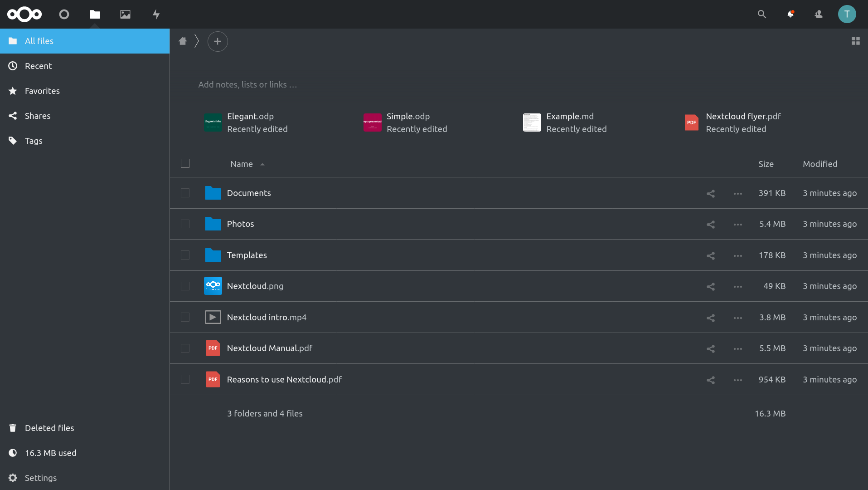Go to the home breadcrumb icon
Viewport: 868px width, 490px height.
point(183,41)
